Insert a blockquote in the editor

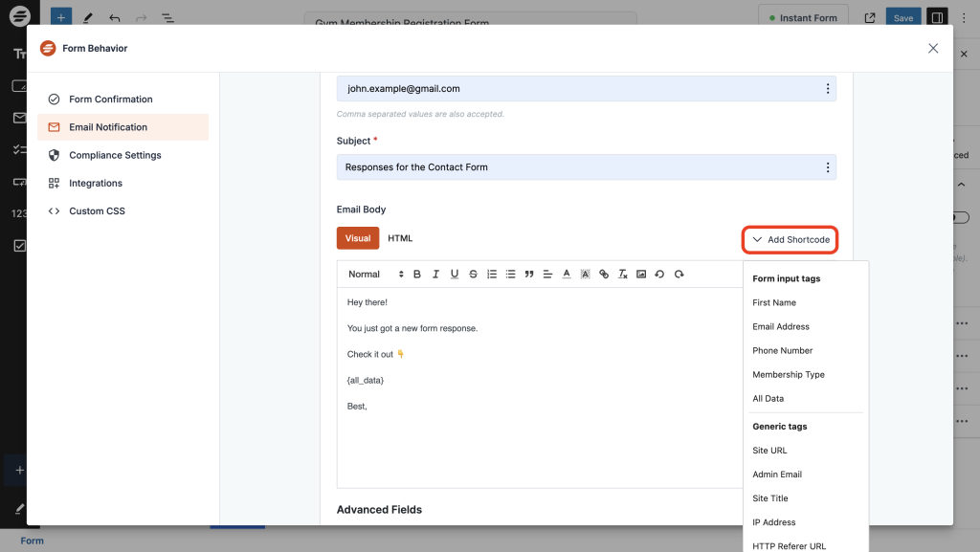529,275
